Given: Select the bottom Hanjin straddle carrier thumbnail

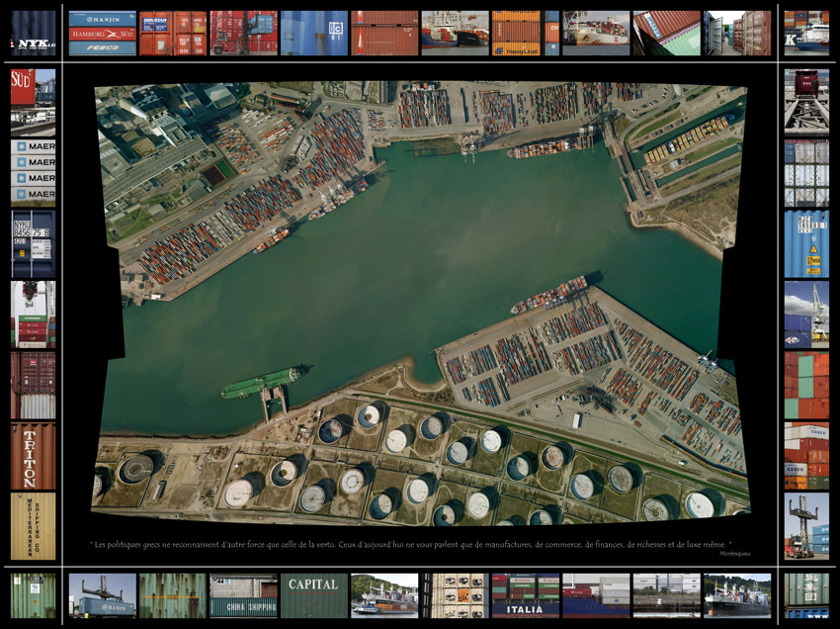Looking at the screenshot, I should pos(103,595).
